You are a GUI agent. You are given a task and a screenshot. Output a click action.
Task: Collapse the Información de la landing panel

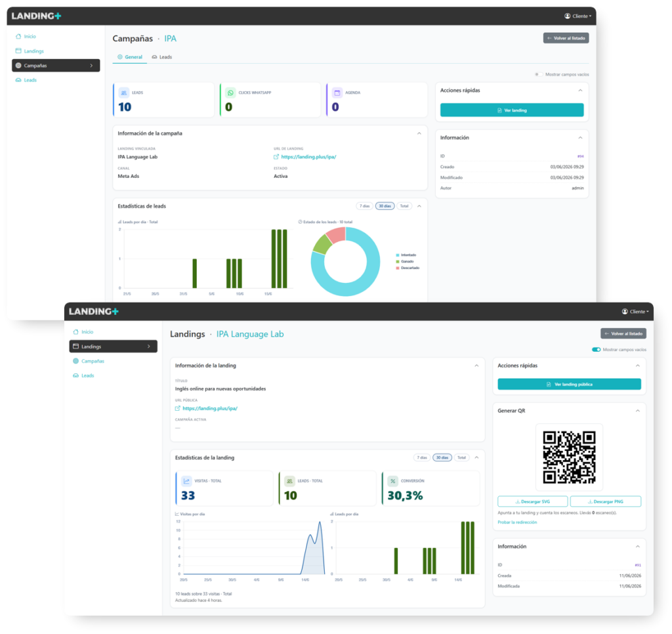(x=476, y=366)
